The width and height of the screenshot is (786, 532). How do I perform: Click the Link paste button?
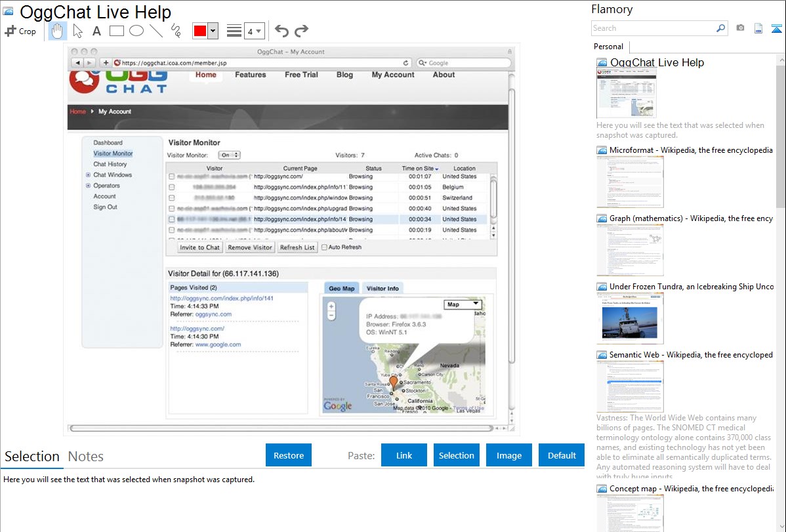click(404, 455)
